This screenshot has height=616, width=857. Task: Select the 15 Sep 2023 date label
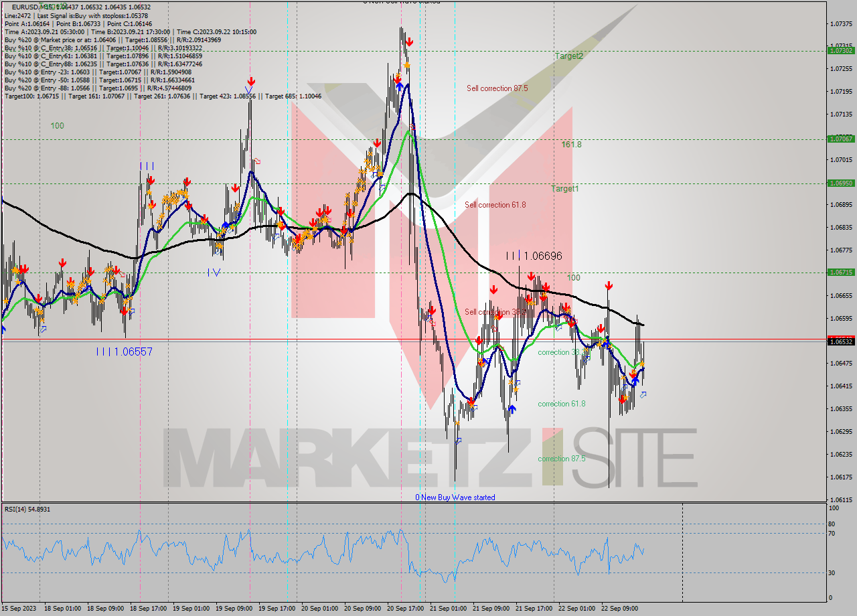pos(19,608)
